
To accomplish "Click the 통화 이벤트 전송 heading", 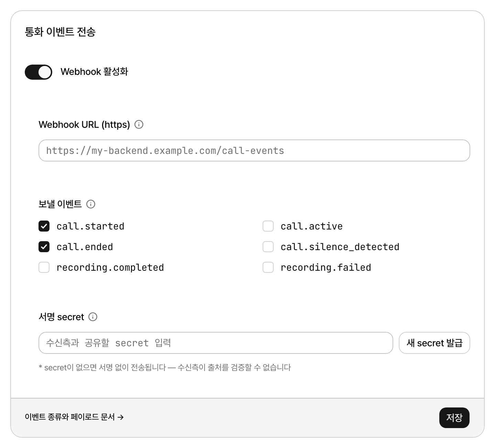I will click(x=60, y=32).
